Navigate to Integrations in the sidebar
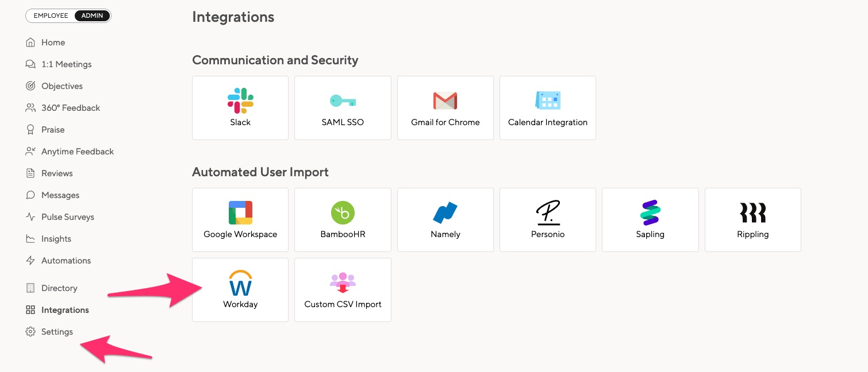Image resolution: width=868 pixels, height=372 pixels. click(64, 309)
